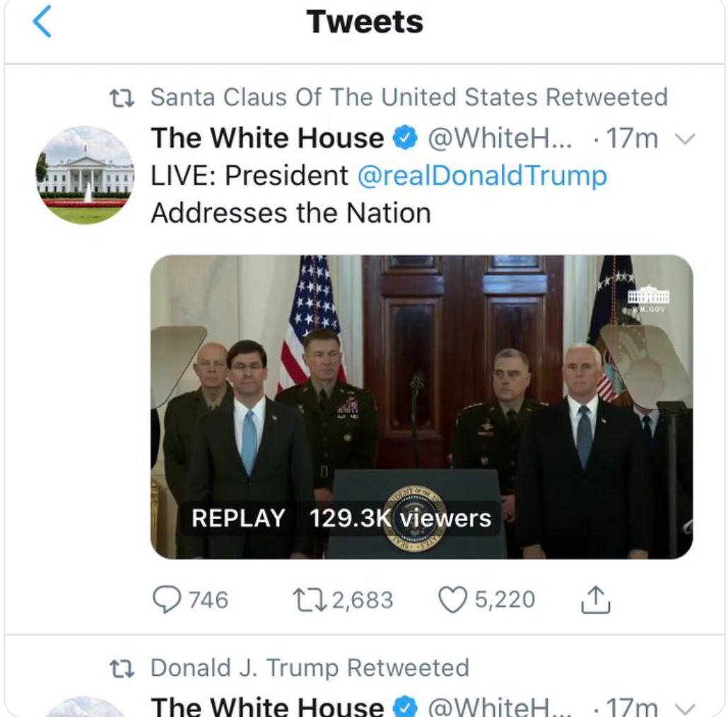The image size is (728, 717).
Task: Open reply comment icon on first tweet
Action: pyautogui.click(x=168, y=600)
